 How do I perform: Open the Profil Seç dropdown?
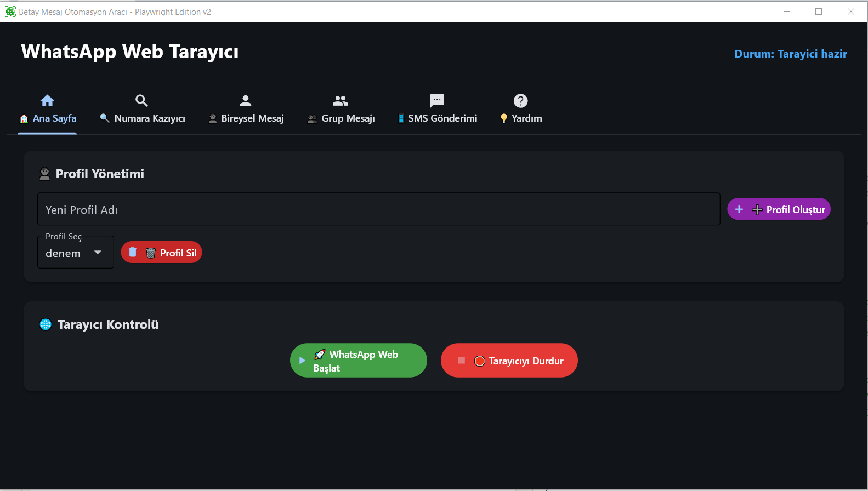click(75, 252)
